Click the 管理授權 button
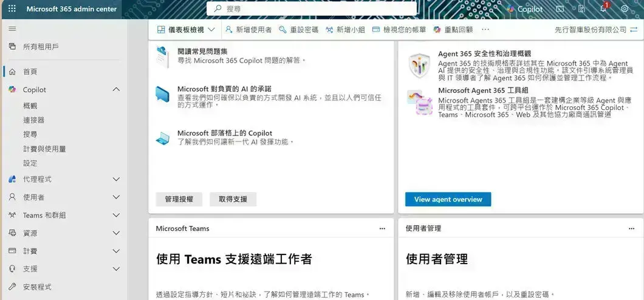Screen dimensions: 644x300 (179, 199)
